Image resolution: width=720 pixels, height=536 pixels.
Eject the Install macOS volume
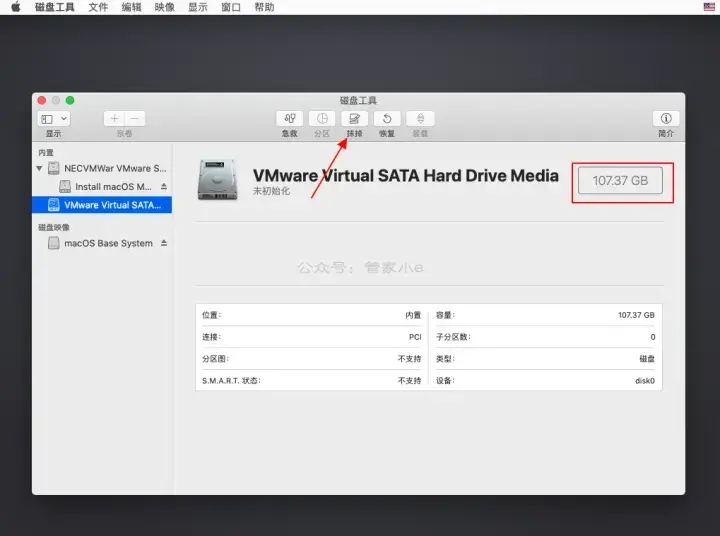(164, 186)
